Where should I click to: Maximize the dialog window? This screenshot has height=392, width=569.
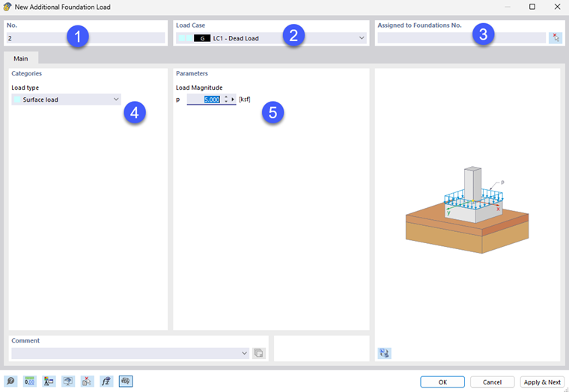coord(532,7)
